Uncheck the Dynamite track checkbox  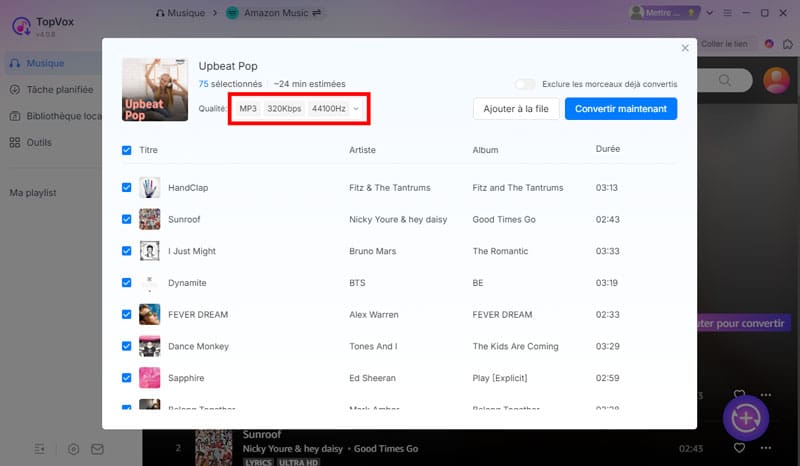pos(127,283)
